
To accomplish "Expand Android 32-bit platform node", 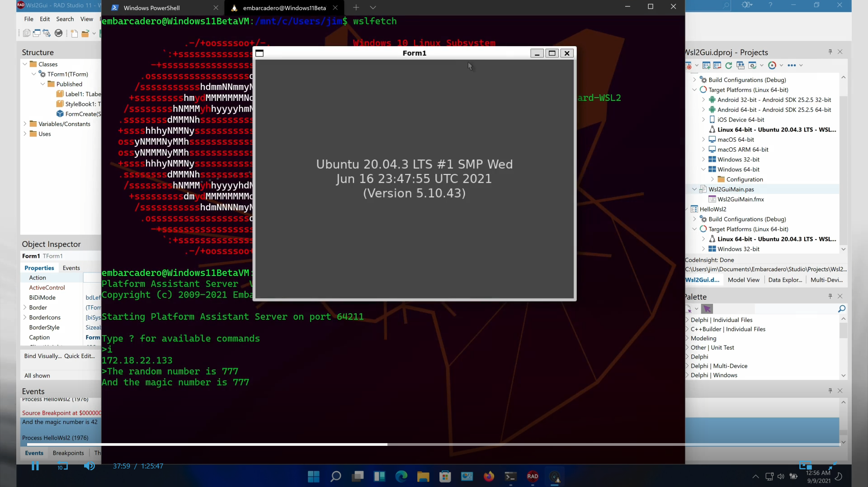I will [703, 100].
